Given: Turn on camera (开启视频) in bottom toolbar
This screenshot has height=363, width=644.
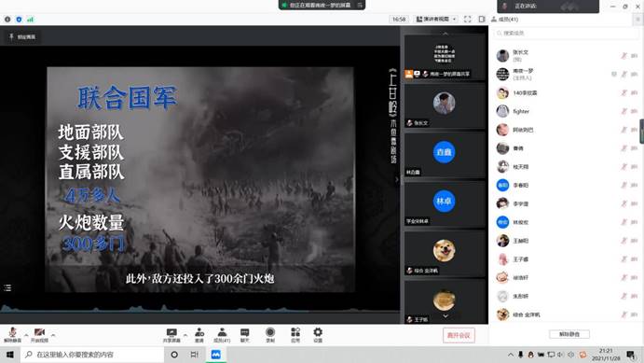Looking at the screenshot, I should point(39,335).
